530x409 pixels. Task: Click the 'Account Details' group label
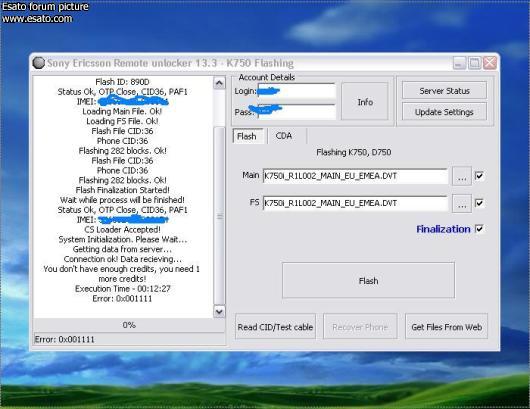coord(266,77)
